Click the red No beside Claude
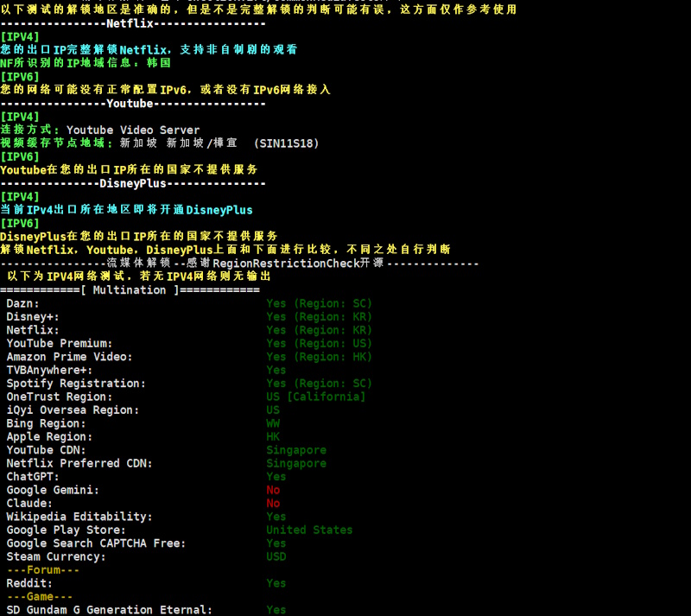The height and width of the screenshot is (616, 691). (x=273, y=503)
